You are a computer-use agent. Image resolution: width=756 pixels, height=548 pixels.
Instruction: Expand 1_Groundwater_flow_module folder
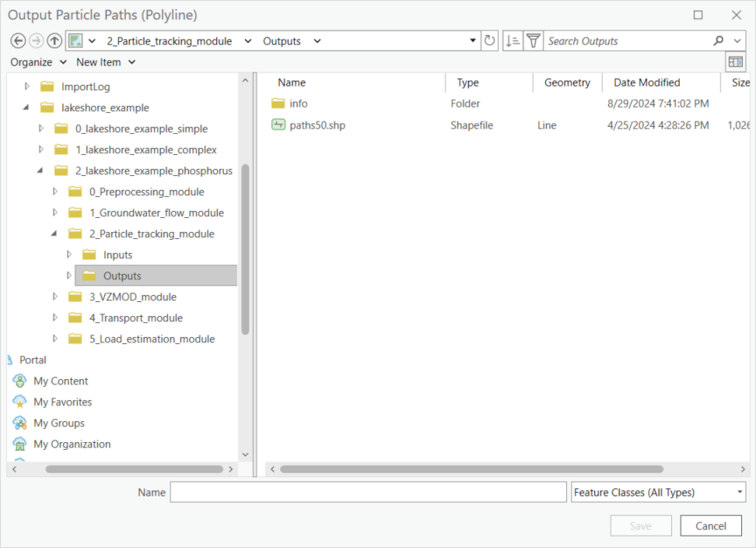pos(55,213)
